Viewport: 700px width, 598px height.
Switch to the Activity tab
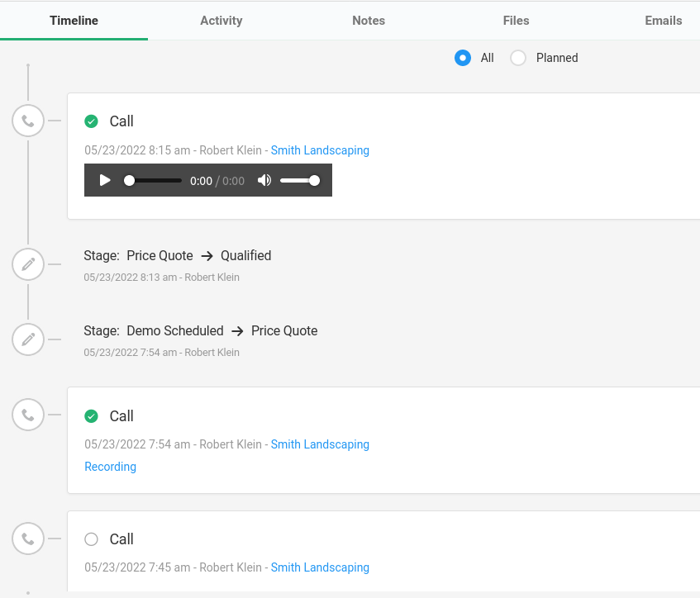(221, 21)
